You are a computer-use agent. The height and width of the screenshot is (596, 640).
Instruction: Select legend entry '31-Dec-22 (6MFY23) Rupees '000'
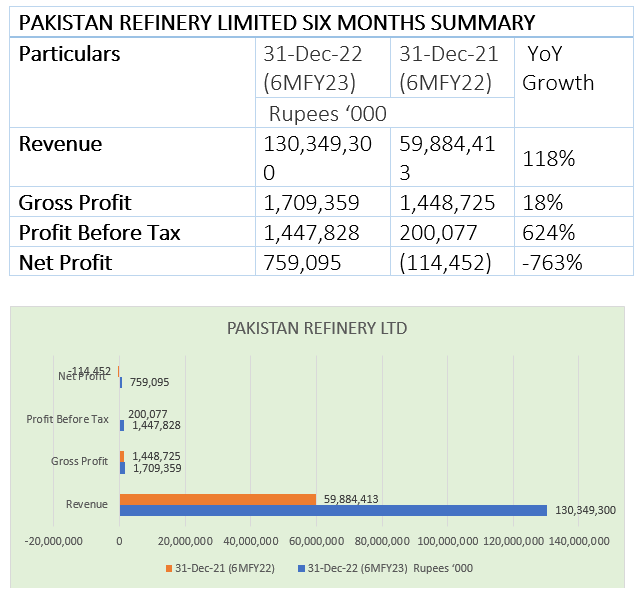click(x=390, y=568)
